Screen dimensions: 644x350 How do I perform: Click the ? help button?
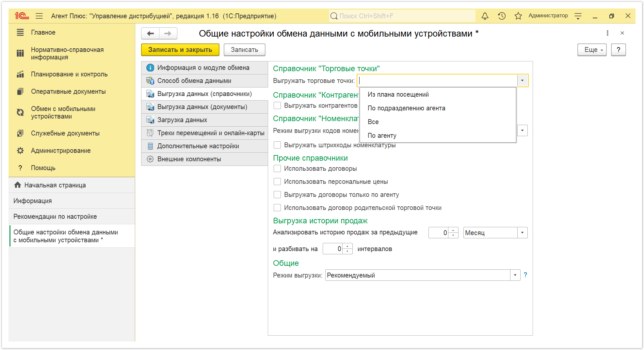coord(618,50)
